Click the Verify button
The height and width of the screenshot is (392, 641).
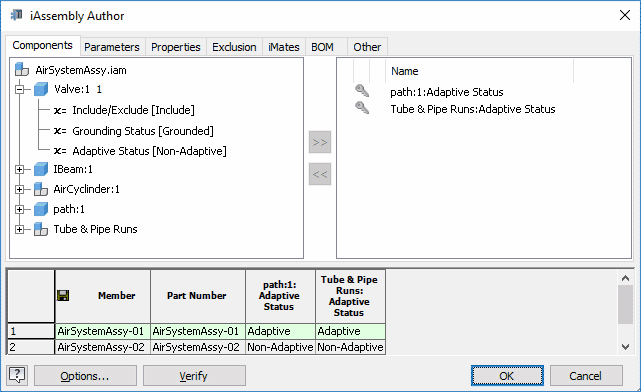(194, 376)
